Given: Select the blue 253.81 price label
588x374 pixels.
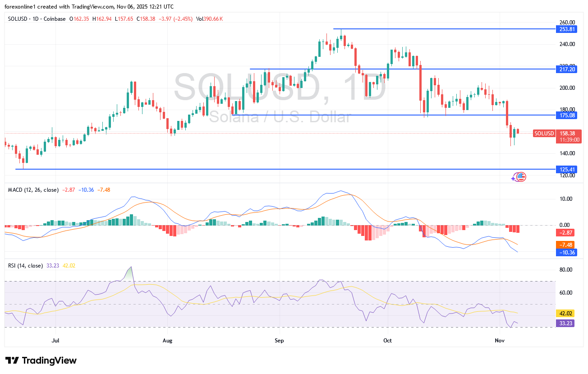Looking at the screenshot, I should click(567, 29).
